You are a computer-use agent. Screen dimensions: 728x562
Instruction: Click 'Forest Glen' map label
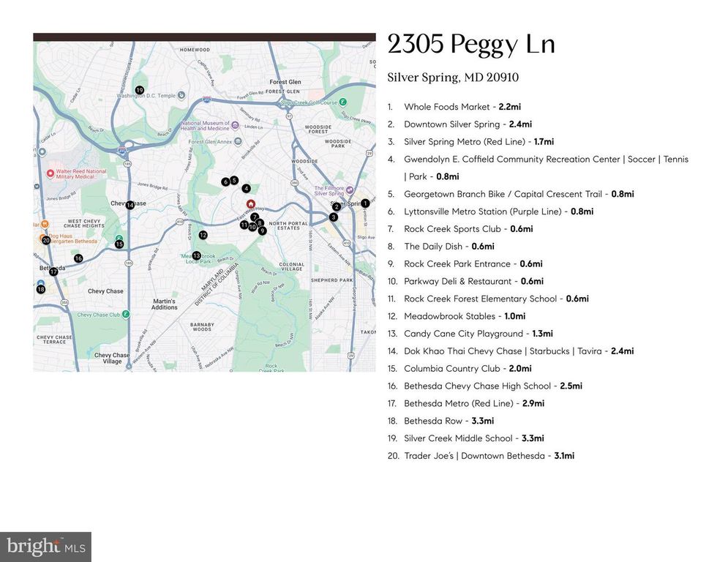coord(285,82)
